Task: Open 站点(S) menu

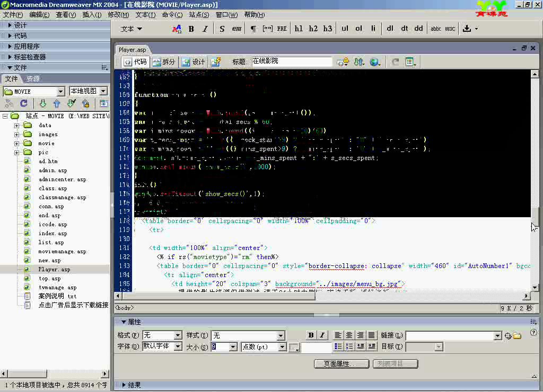Action: click(x=199, y=14)
